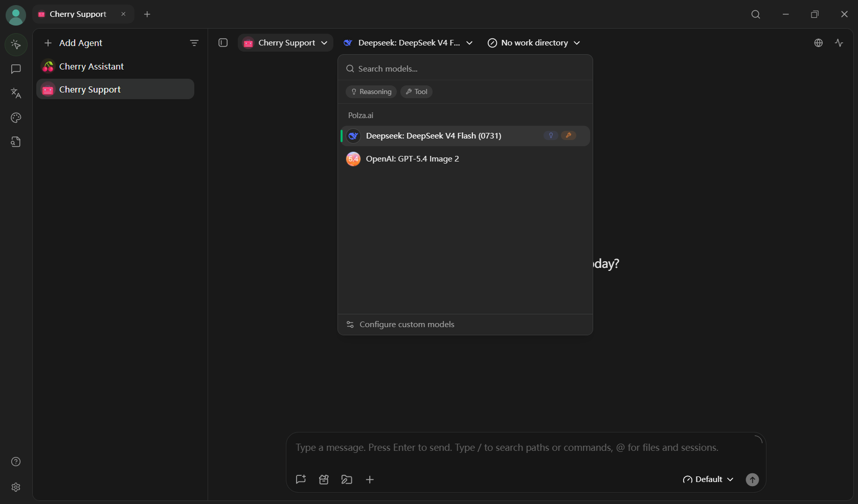Click the activity pulse icon in the header
Image resolution: width=858 pixels, height=504 pixels.
(839, 43)
